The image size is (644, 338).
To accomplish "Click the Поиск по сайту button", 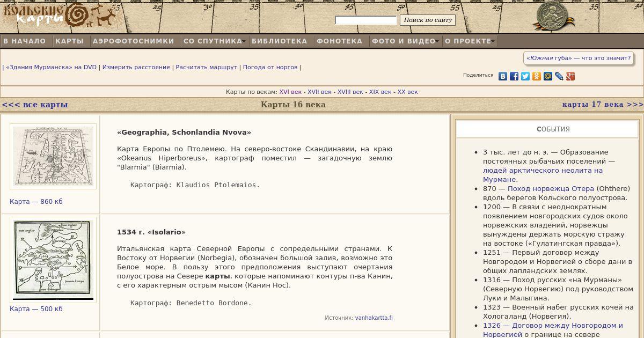I will [428, 20].
